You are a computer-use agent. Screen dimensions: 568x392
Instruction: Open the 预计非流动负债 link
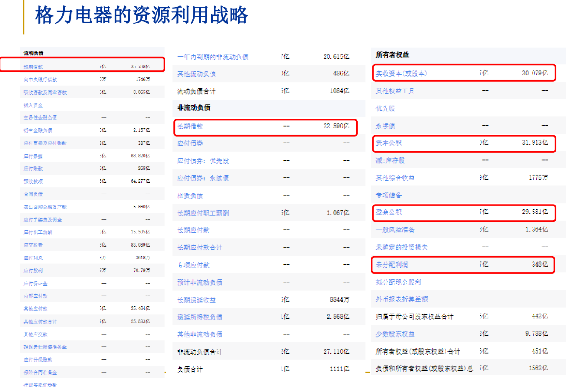[200, 282]
